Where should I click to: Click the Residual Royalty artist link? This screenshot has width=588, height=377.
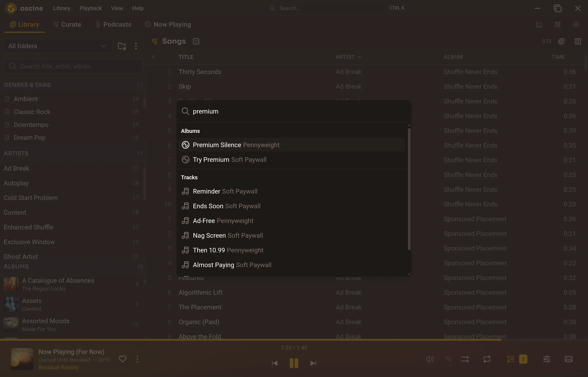(59, 367)
